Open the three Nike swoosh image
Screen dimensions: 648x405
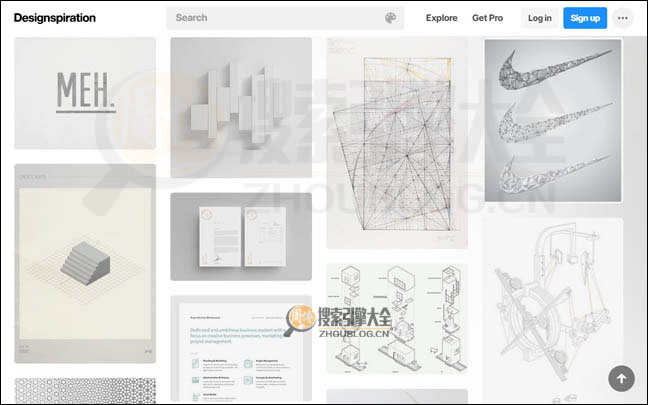pos(553,120)
